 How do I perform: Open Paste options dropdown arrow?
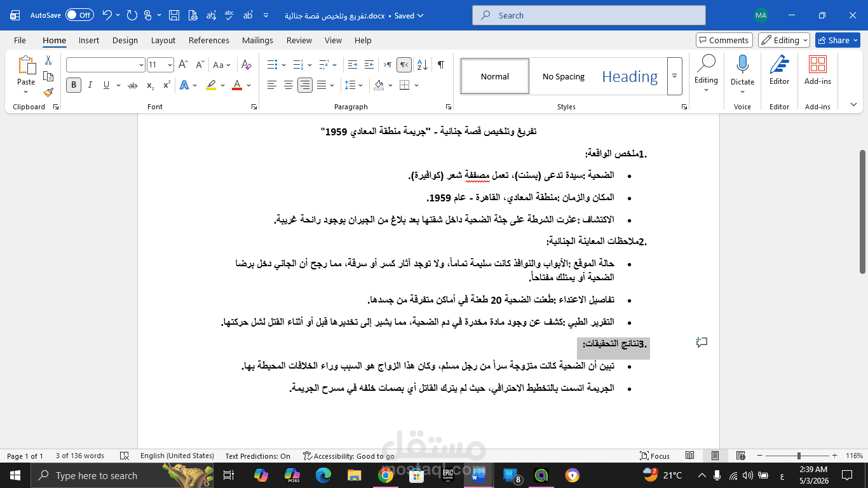pyautogui.click(x=26, y=91)
